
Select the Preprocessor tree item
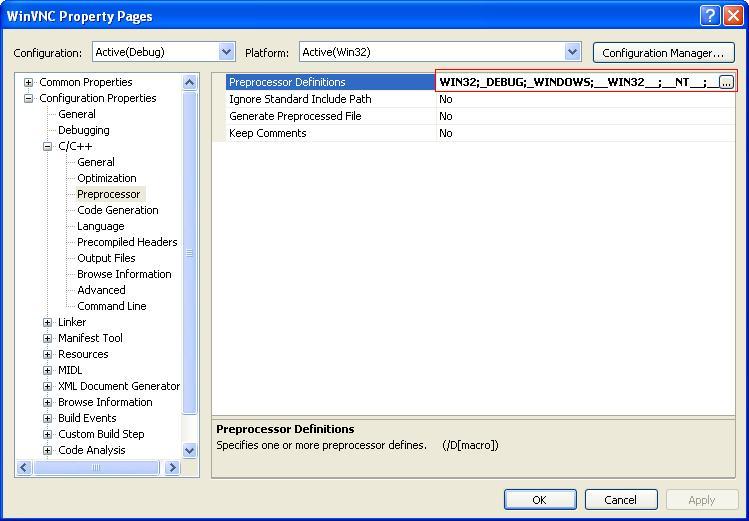(x=109, y=194)
